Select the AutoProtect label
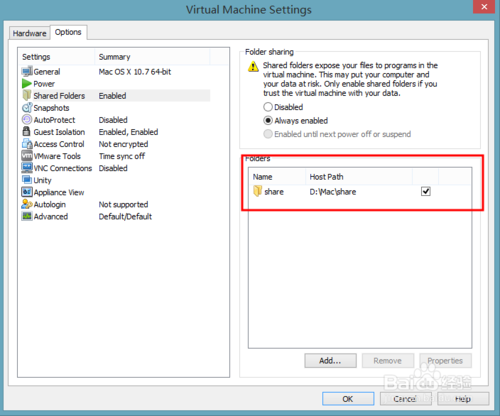This screenshot has height=416, width=500. click(54, 120)
